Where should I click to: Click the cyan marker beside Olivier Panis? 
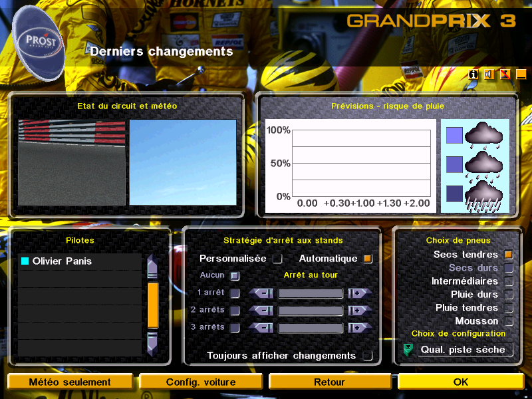[25, 261]
